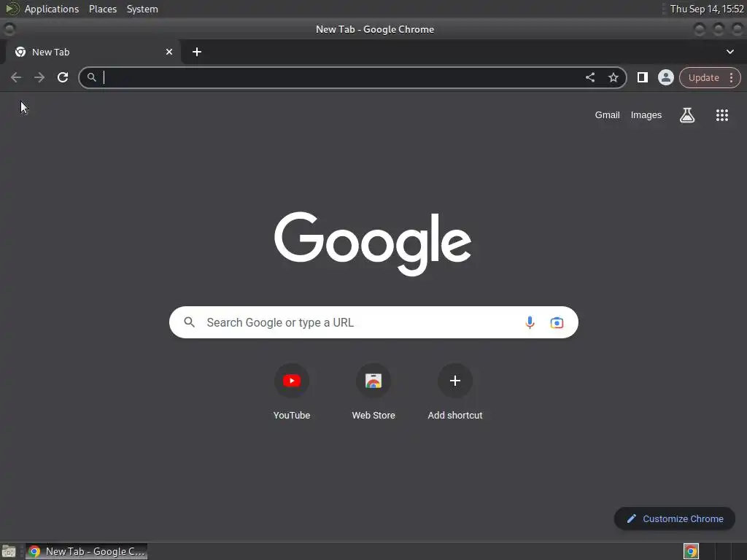Open Chrome's three-dot menu
This screenshot has height=560, width=747.
[731, 77]
